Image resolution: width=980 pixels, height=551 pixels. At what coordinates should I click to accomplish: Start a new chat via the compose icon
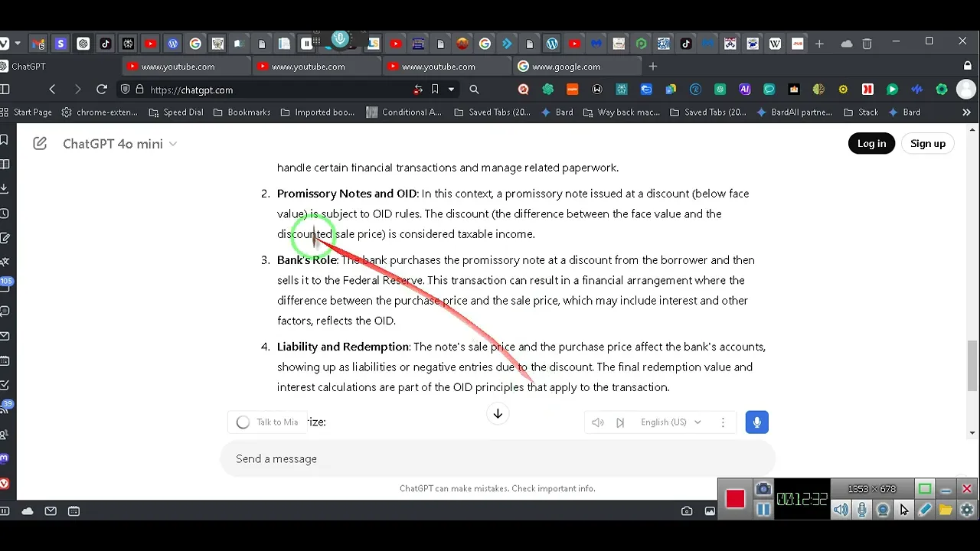[40, 143]
